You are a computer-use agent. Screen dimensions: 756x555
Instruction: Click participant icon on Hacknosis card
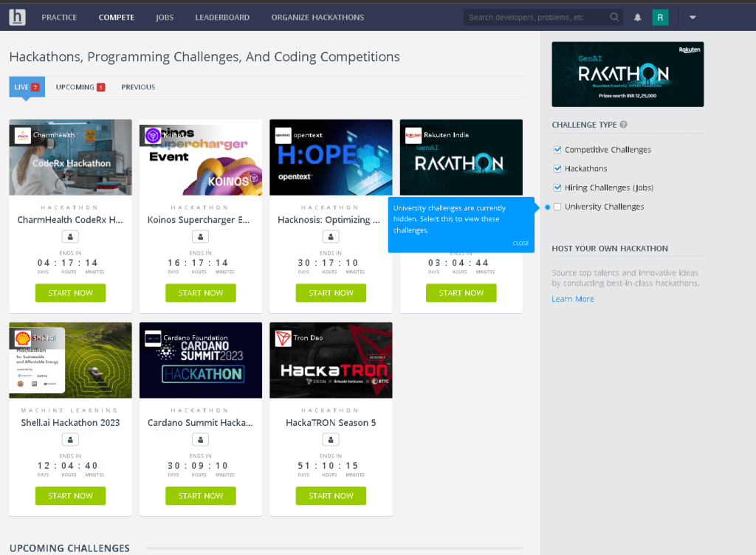331,237
